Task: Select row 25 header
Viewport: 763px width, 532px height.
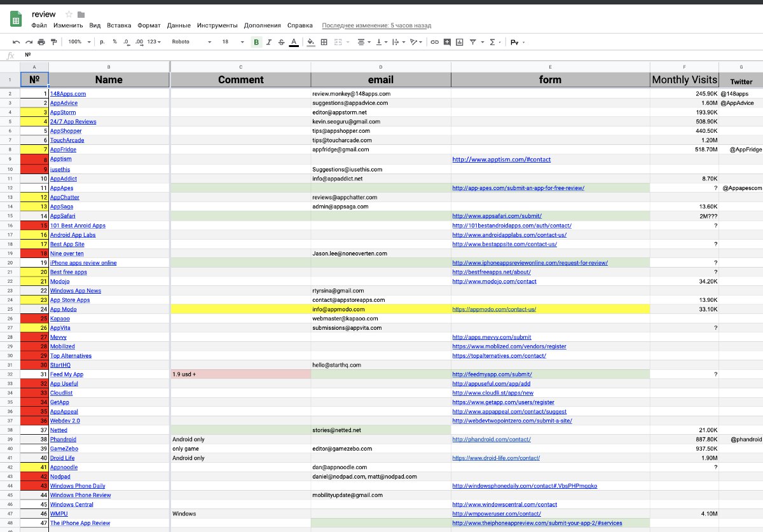Action: (10, 309)
